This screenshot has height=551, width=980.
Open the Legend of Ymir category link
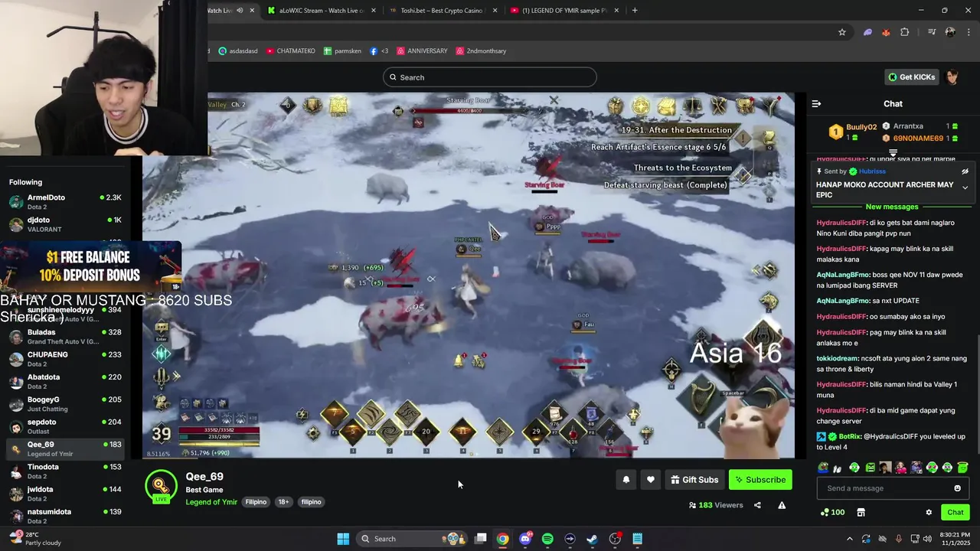[211, 502]
